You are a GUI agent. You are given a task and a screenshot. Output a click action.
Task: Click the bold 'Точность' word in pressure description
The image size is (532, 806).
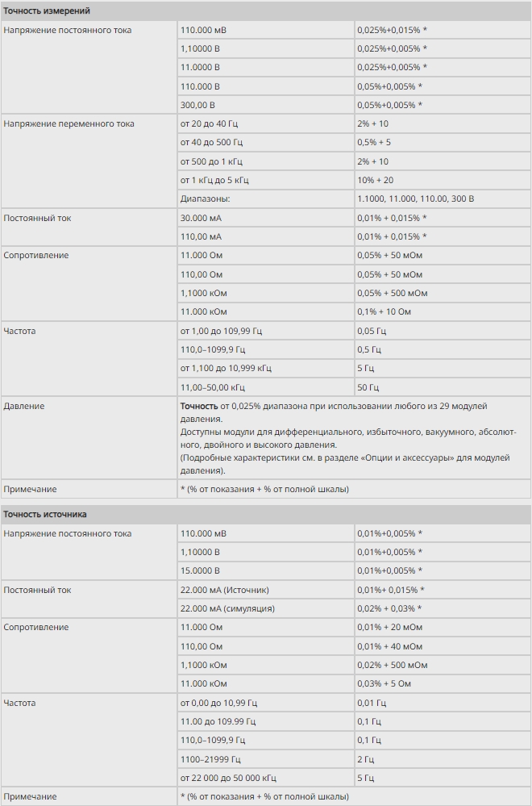point(199,406)
